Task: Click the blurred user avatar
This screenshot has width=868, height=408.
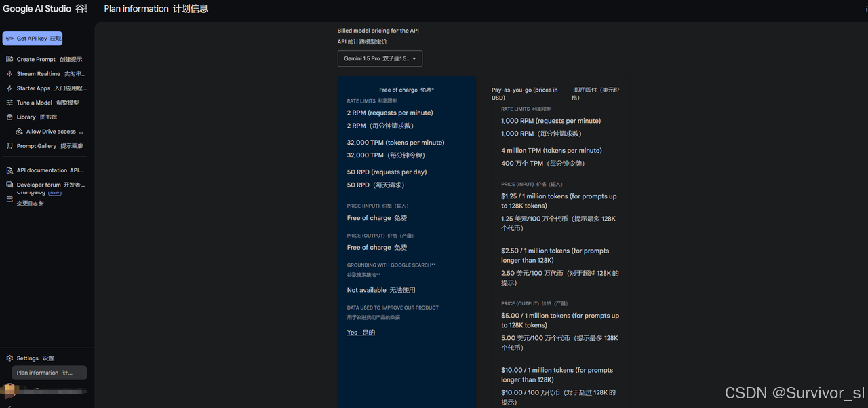Action: pos(9,390)
